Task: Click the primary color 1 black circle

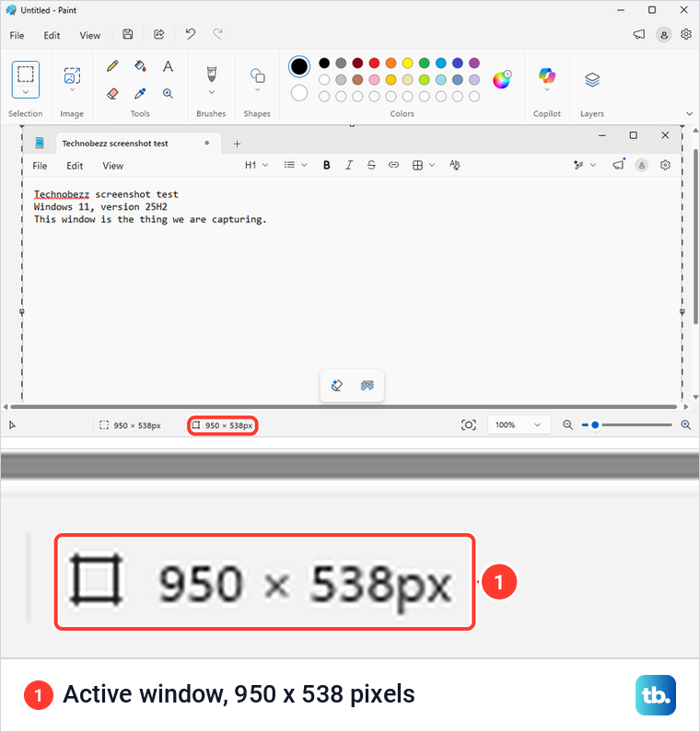Action: pos(298,67)
